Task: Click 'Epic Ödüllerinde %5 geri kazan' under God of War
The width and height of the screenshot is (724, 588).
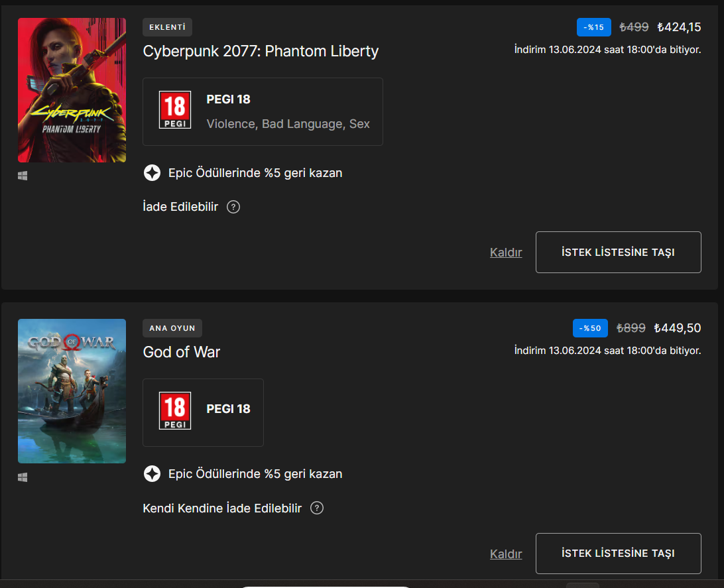Action: click(x=255, y=474)
